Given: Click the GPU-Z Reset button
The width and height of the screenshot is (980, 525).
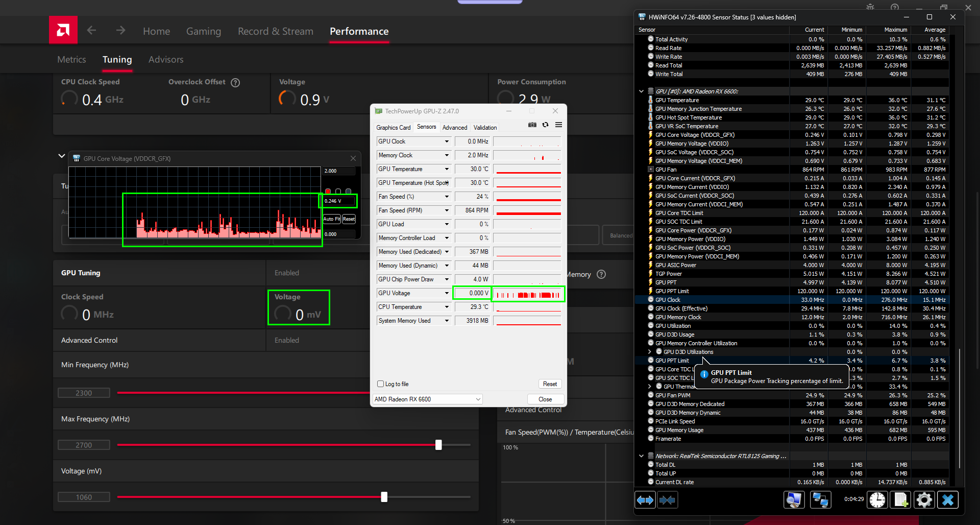Looking at the screenshot, I should 550,384.
